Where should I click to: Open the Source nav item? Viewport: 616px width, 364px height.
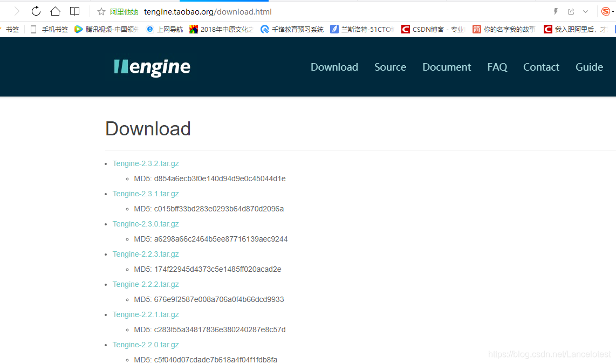click(x=390, y=67)
